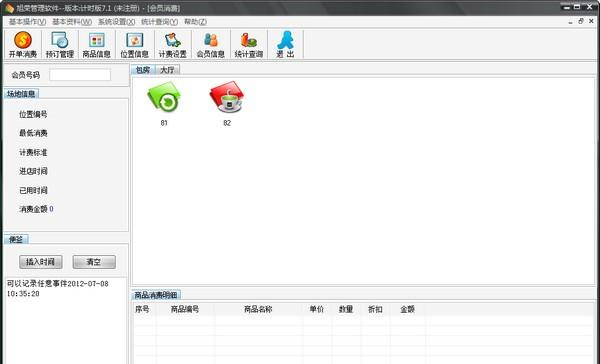The width and height of the screenshot is (600, 364).
Task: Open the 基本资料(W) menu
Action: point(72,22)
